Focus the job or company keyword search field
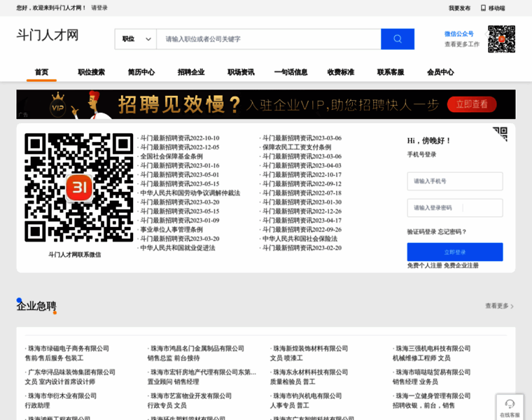The width and height of the screenshot is (532, 420). [x=269, y=39]
